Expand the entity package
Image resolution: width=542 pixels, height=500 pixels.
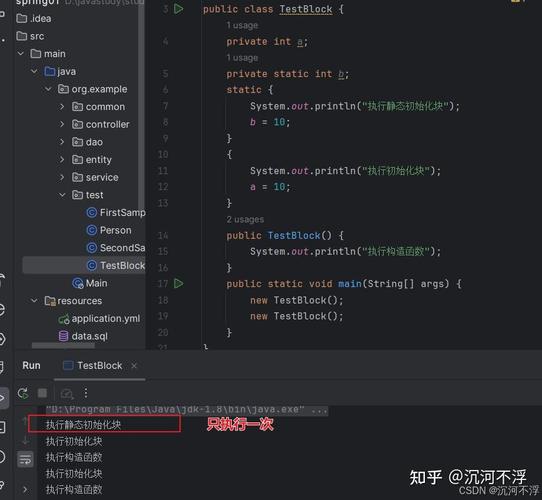62,159
